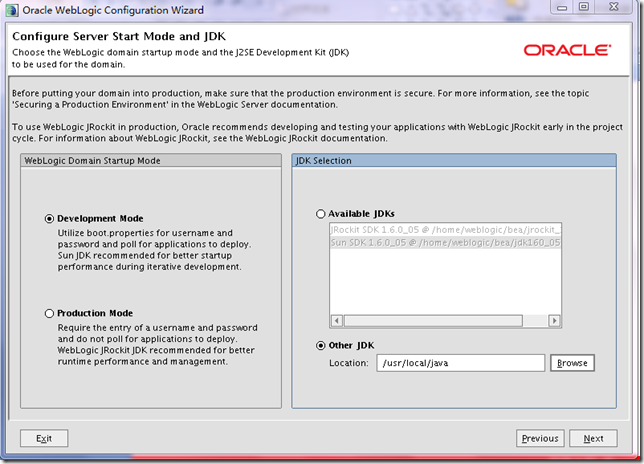Click the JDK Location input field
644x464 pixels.
pos(460,363)
